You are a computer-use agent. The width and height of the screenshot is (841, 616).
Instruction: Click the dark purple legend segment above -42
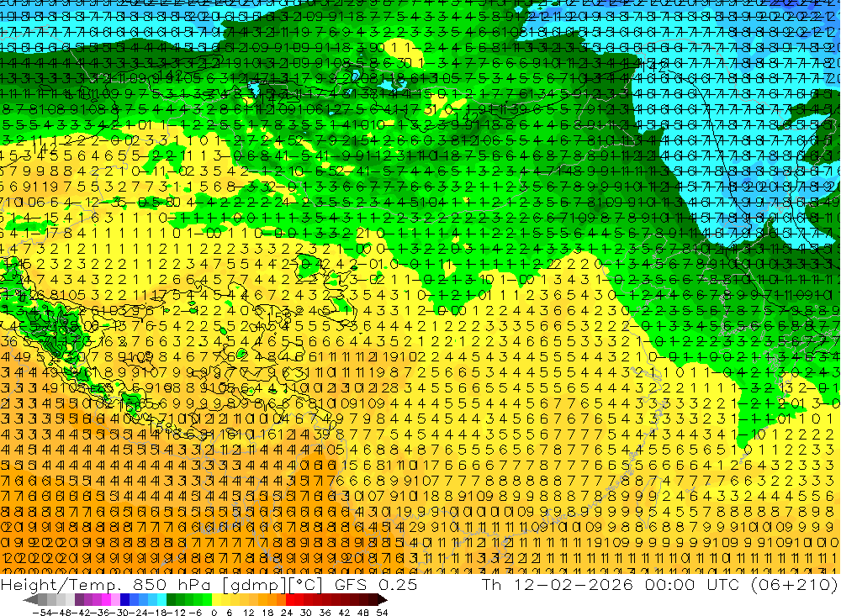(79, 599)
